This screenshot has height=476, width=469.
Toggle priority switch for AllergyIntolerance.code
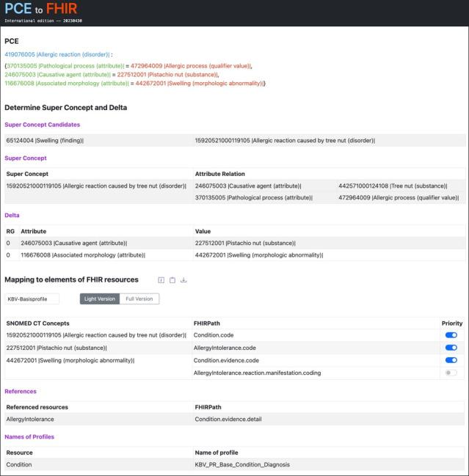coord(451,348)
